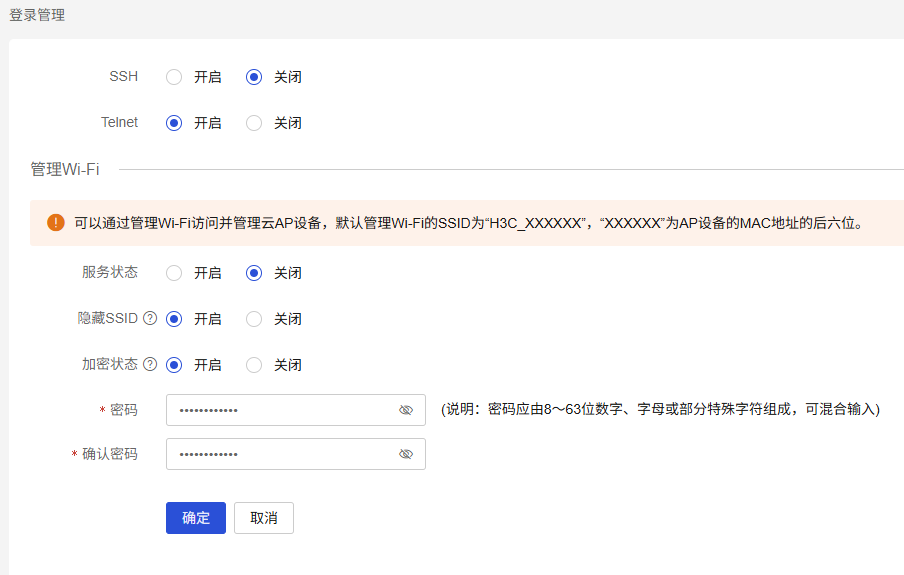The height and width of the screenshot is (575, 904).
Task: Enable SSH with 开启 radio
Action: [x=174, y=77]
